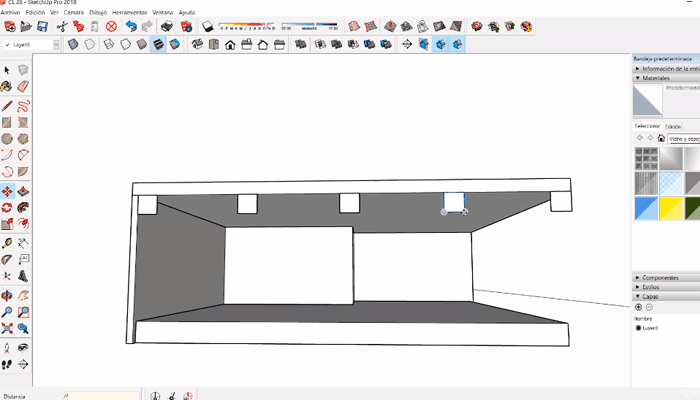Select the Line pencil tool
This screenshot has width=700, height=400.
coord(7,106)
